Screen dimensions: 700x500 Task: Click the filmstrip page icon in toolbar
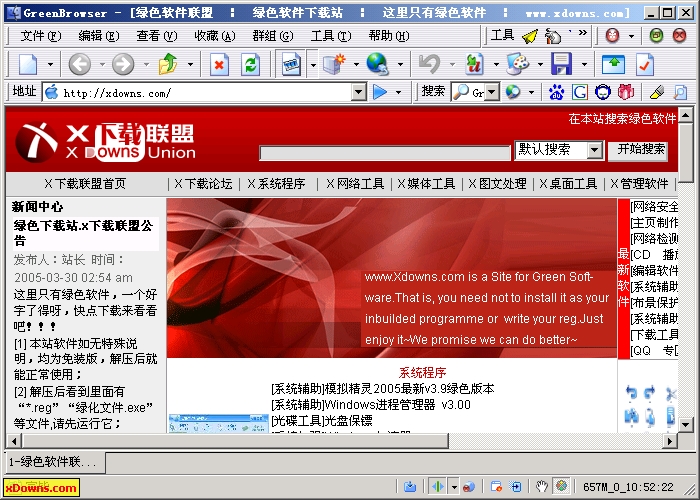point(291,64)
